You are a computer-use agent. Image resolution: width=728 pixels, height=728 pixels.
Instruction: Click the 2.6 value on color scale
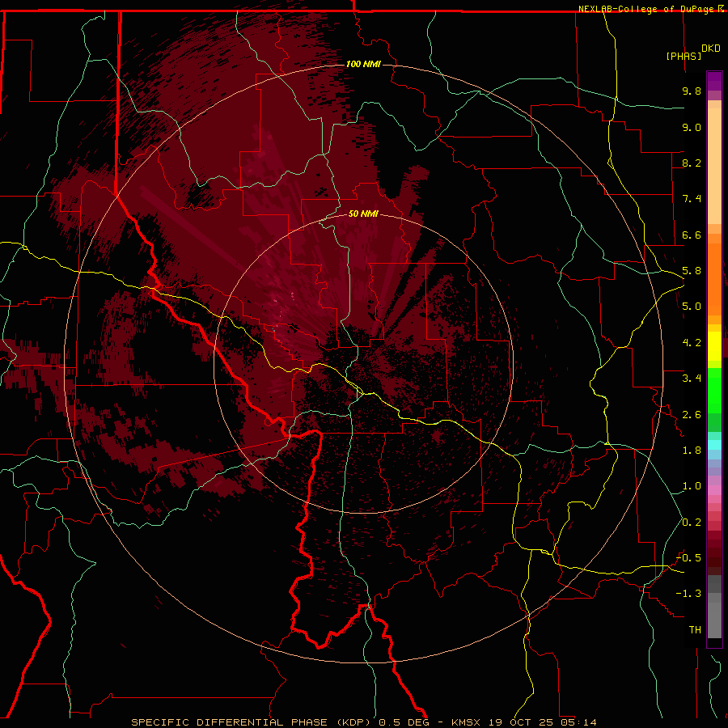click(x=692, y=415)
